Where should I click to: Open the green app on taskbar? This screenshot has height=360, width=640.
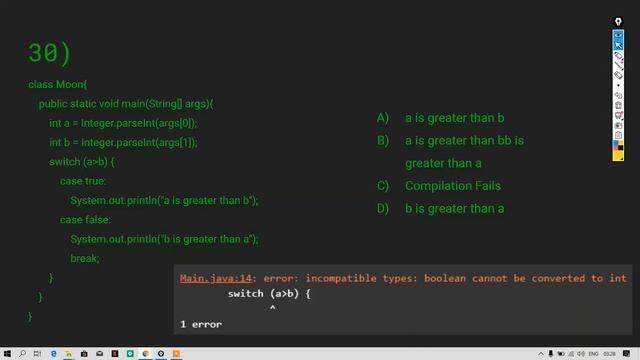(130, 353)
